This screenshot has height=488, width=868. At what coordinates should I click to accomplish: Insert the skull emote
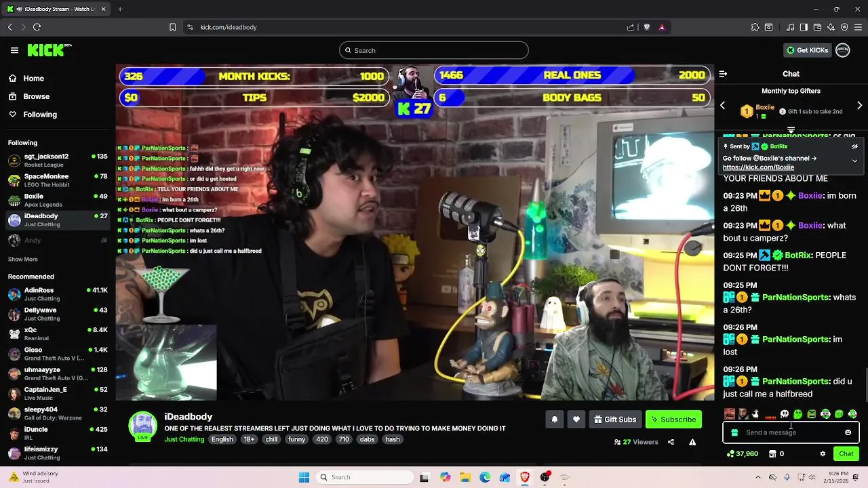click(x=785, y=414)
